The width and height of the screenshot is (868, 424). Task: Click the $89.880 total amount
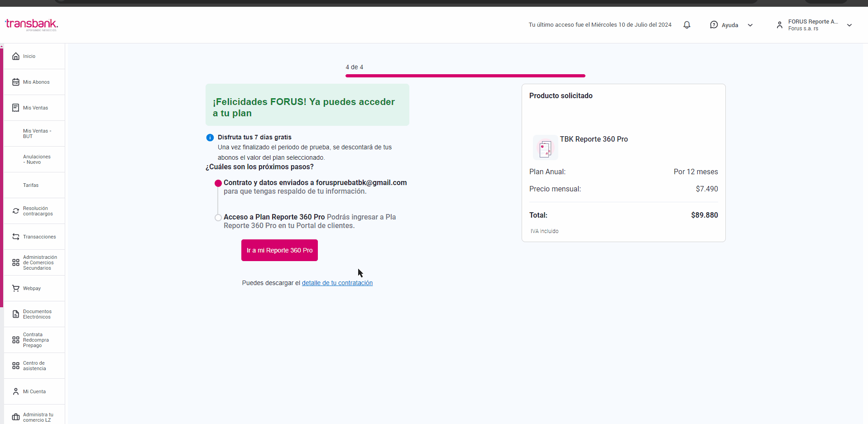[705, 215]
